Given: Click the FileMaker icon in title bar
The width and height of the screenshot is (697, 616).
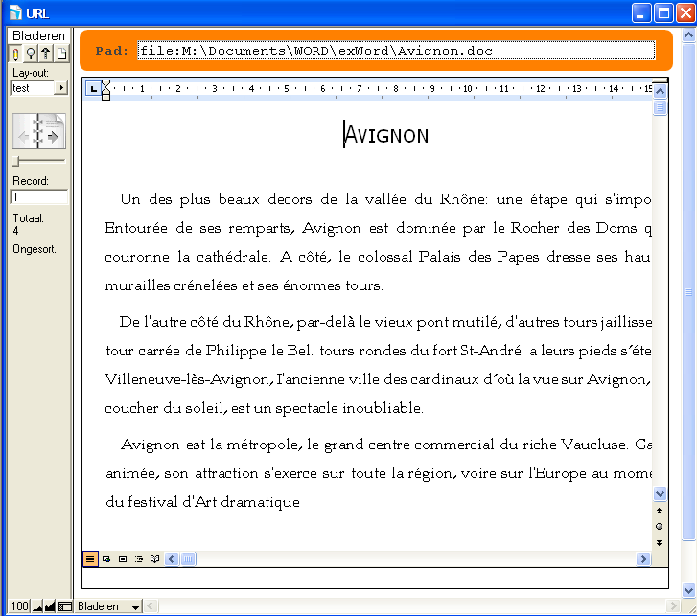Looking at the screenshot, I should click(15, 12).
